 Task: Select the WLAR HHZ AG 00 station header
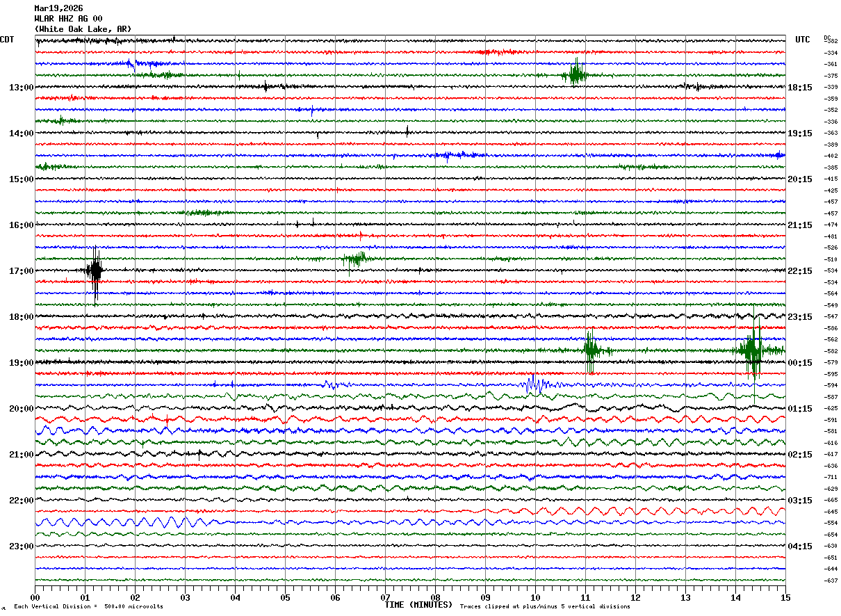68,19
